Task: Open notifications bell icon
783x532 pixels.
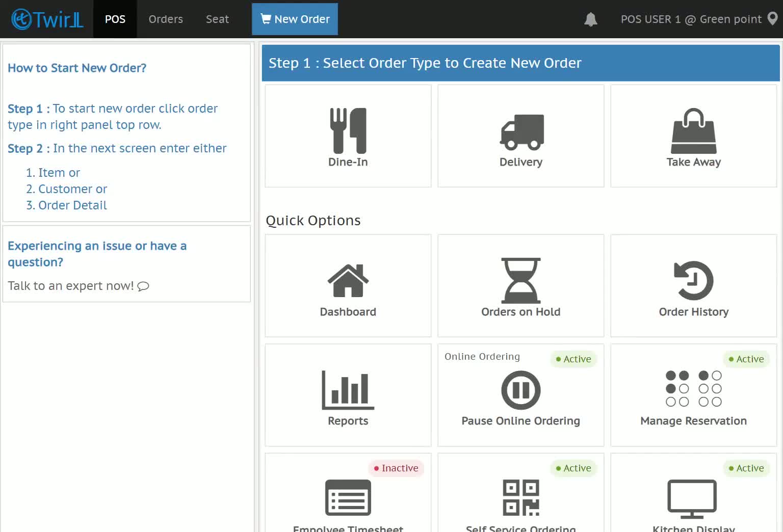Action: click(590, 19)
